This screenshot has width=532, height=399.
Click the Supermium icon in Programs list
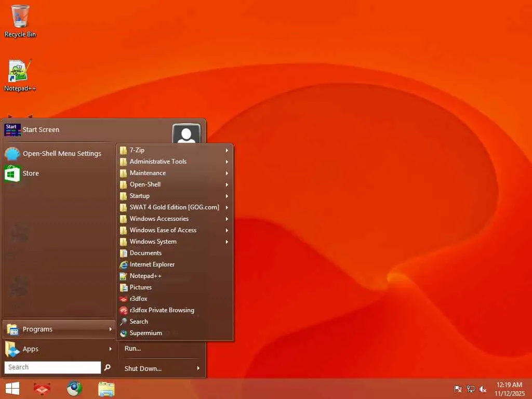point(123,333)
